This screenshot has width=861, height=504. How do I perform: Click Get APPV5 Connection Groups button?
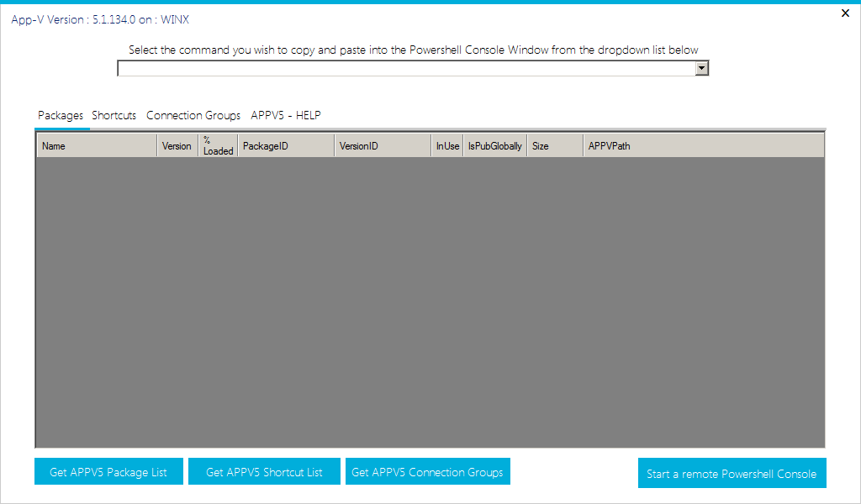point(428,471)
